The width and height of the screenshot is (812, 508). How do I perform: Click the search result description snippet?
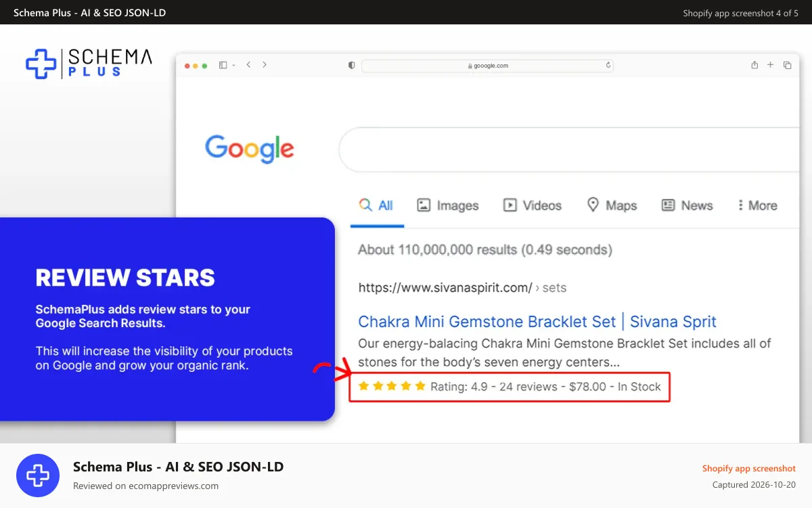pyautogui.click(x=564, y=352)
